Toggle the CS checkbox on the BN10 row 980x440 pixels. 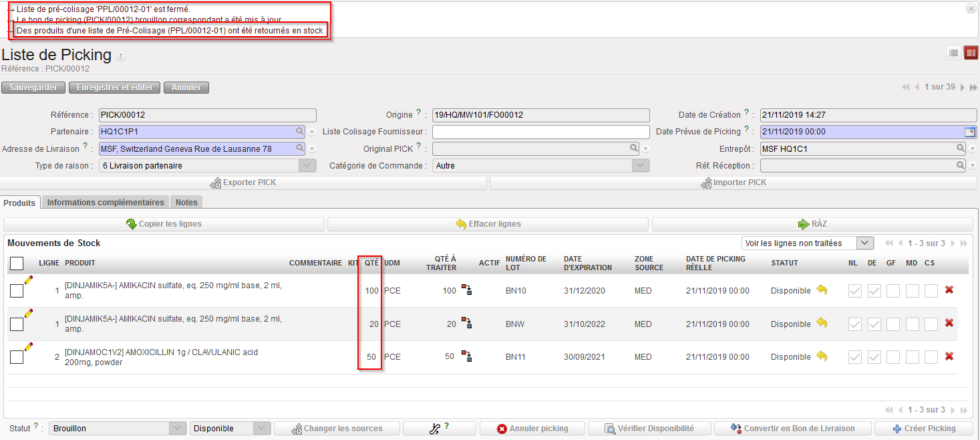[931, 291]
